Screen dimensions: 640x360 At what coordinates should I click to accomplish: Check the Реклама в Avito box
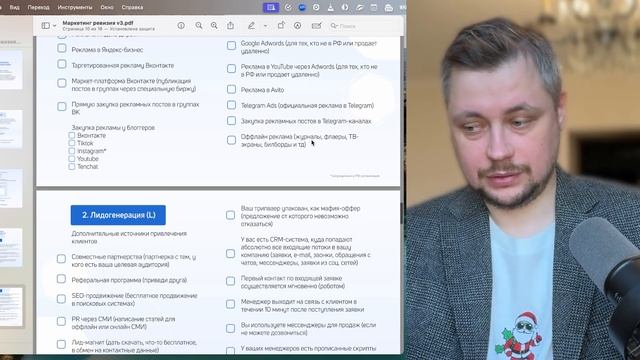click(231, 89)
